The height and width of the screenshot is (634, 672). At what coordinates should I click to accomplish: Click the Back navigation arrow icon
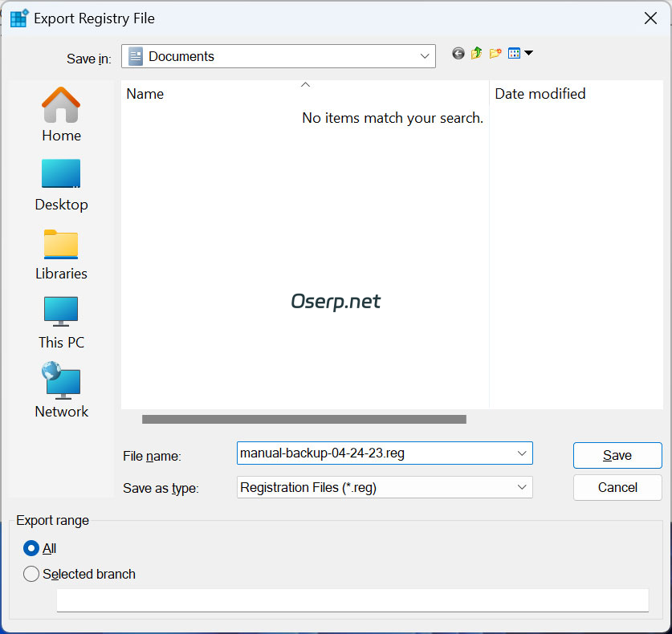pyautogui.click(x=458, y=54)
